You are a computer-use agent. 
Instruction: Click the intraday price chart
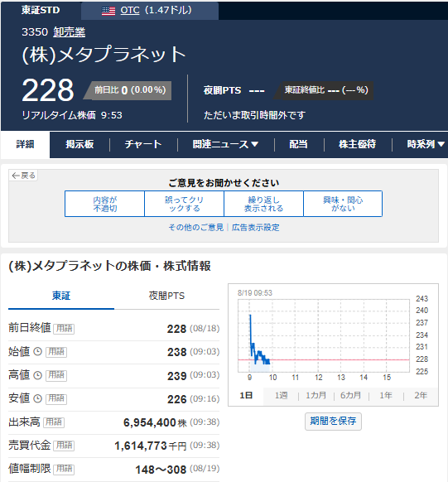click(324, 336)
